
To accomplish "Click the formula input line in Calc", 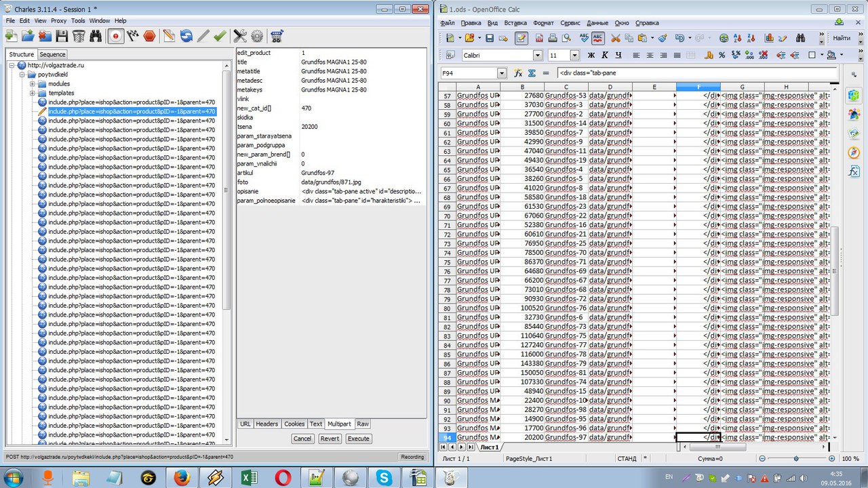I will (x=697, y=73).
